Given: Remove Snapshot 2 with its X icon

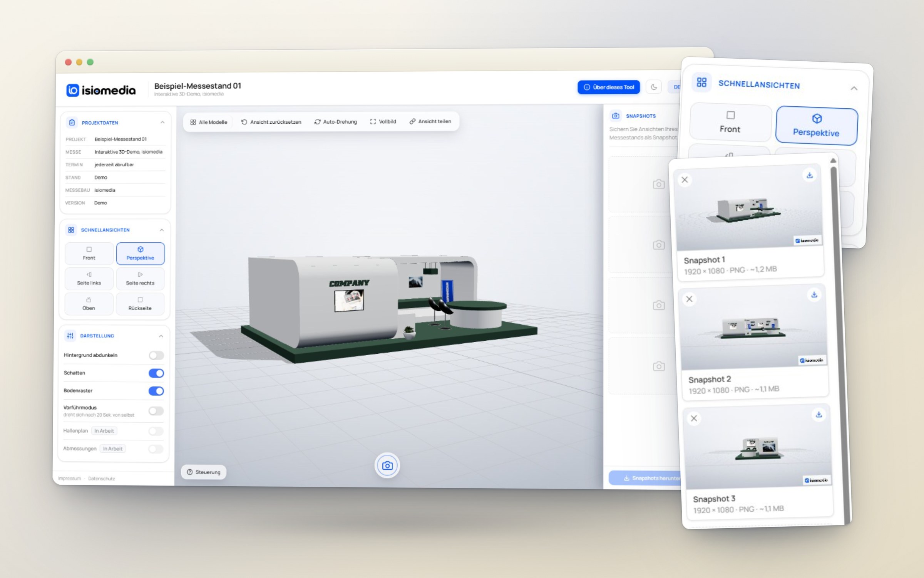Looking at the screenshot, I should click(x=689, y=299).
